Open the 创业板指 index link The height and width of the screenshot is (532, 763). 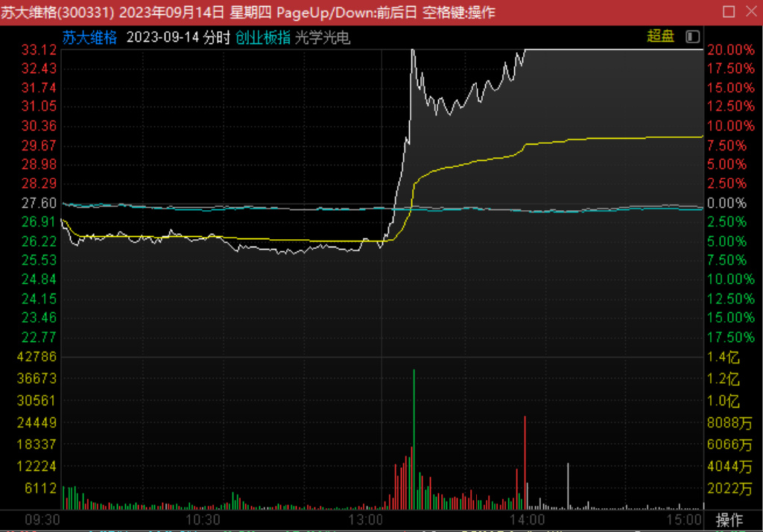pyautogui.click(x=262, y=38)
